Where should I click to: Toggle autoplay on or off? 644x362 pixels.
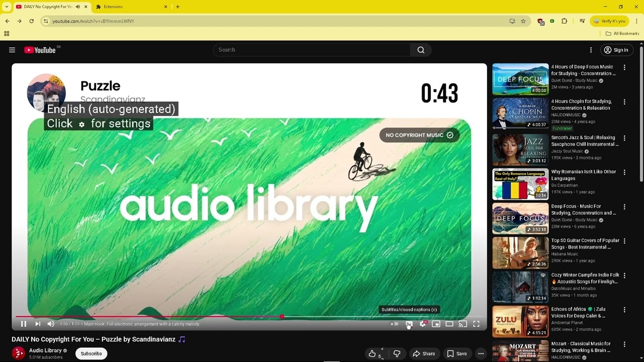point(394,324)
